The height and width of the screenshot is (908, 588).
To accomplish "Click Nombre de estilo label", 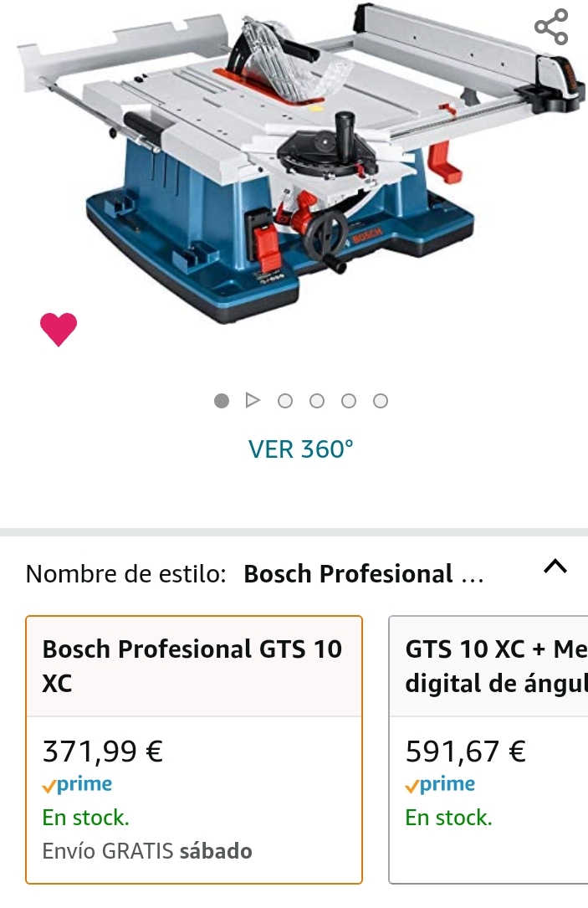I will pos(125,574).
